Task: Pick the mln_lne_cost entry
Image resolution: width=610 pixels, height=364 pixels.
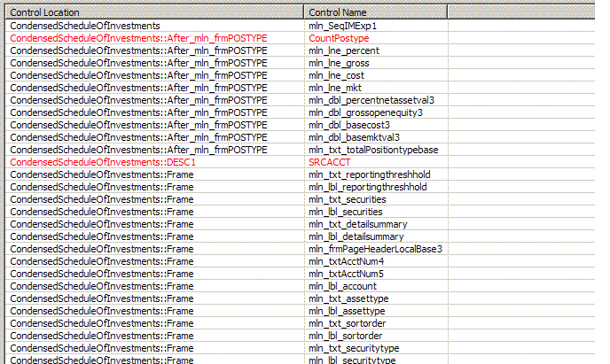Action: coord(339,76)
